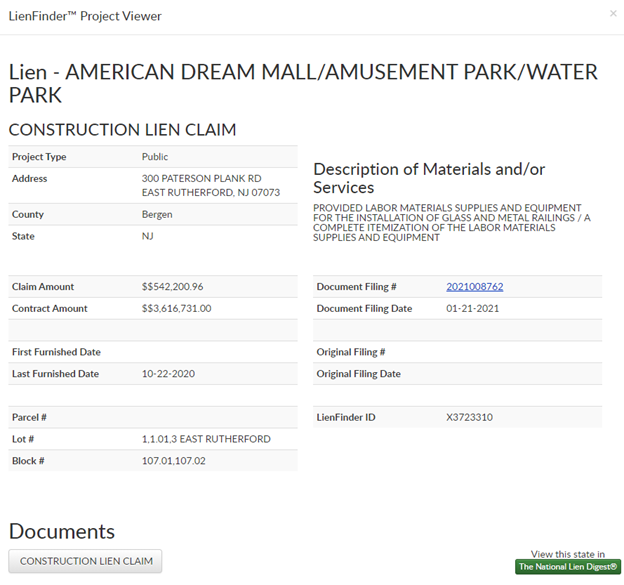
Task: Click the block number 107.01,107.02 value
Action: [174, 461]
